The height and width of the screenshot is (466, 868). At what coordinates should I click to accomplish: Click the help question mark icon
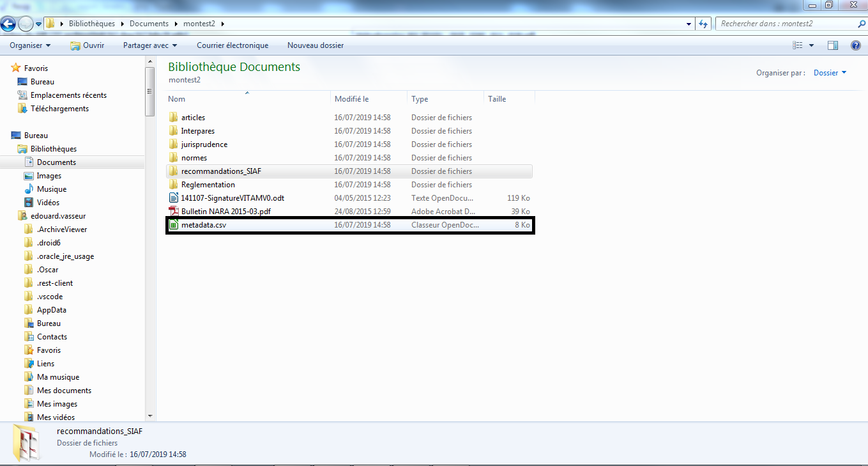click(x=855, y=45)
